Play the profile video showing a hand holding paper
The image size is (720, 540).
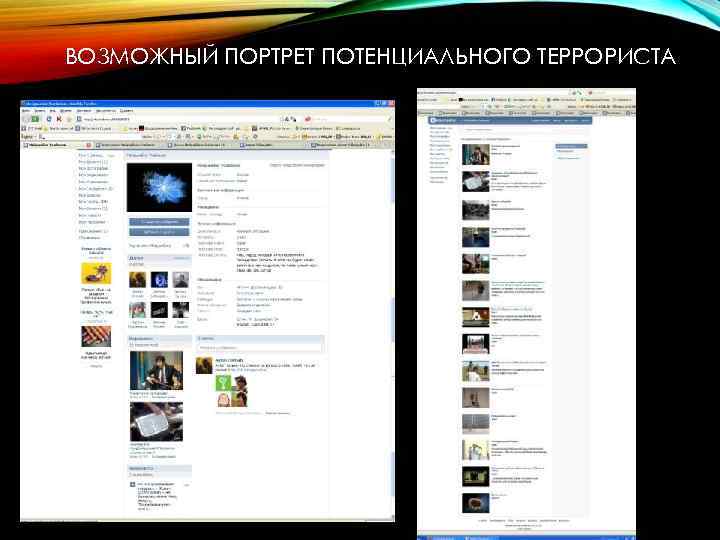click(156, 422)
